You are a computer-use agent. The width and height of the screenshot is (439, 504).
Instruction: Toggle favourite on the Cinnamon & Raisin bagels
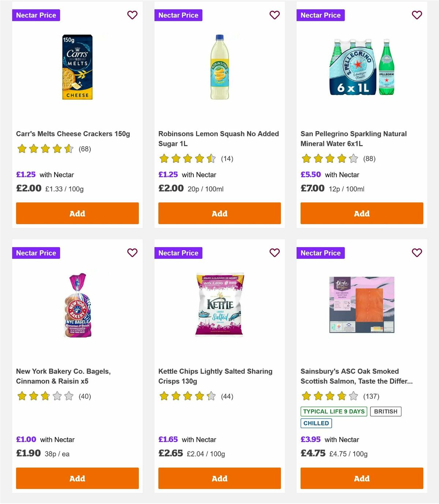132,253
